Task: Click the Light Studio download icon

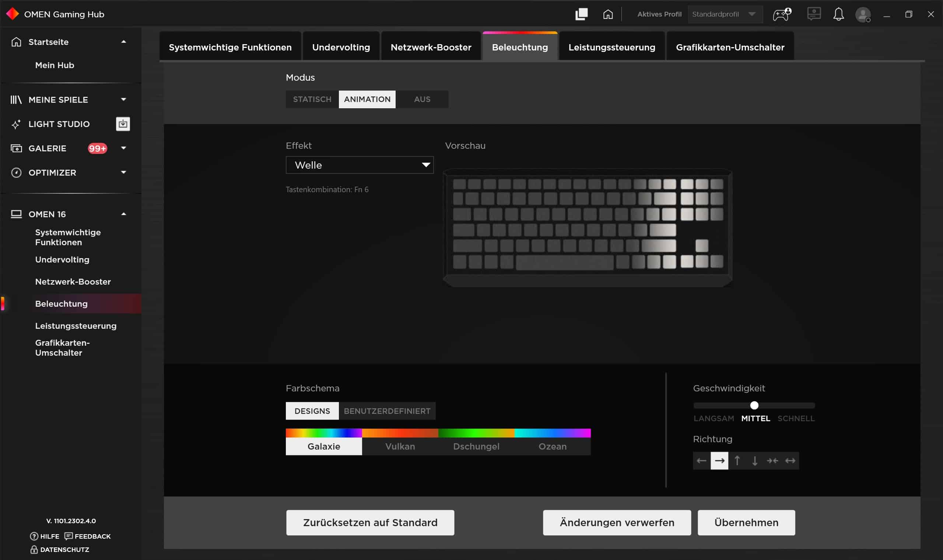Action: point(123,124)
